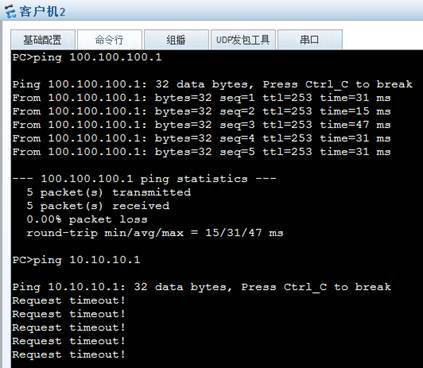The width and height of the screenshot is (423, 368).
Task: Click the 'ping 10.10.10.1' command line
Action: tap(76, 260)
